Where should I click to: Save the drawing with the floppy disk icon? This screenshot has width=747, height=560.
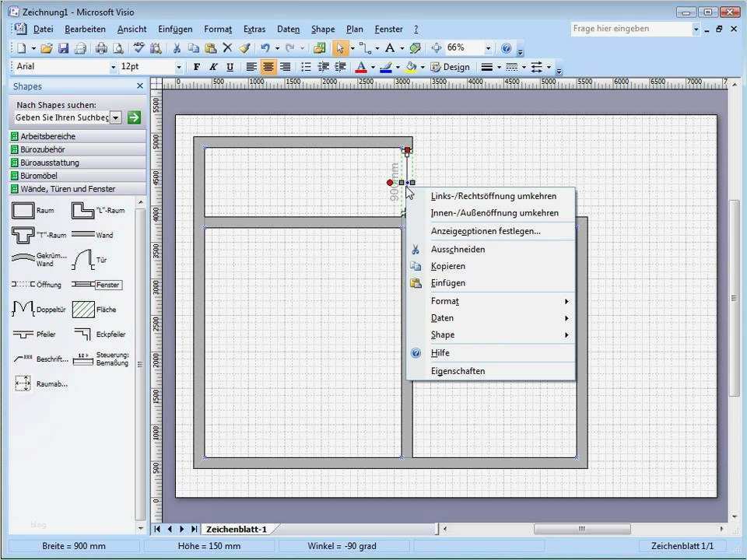coord(63,48)
